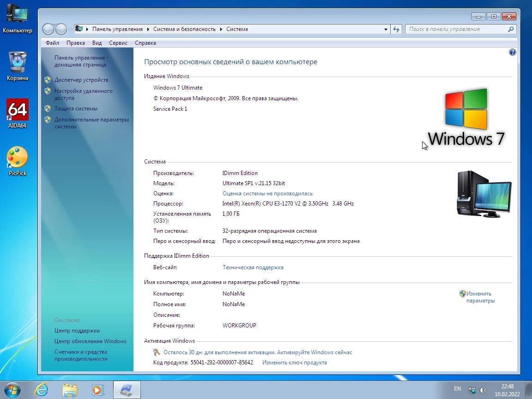Image resolution: width=532 pixels, height=399 pixels.
Task: Expand the address bar history dropdown
Action: (x=386, y=29)
